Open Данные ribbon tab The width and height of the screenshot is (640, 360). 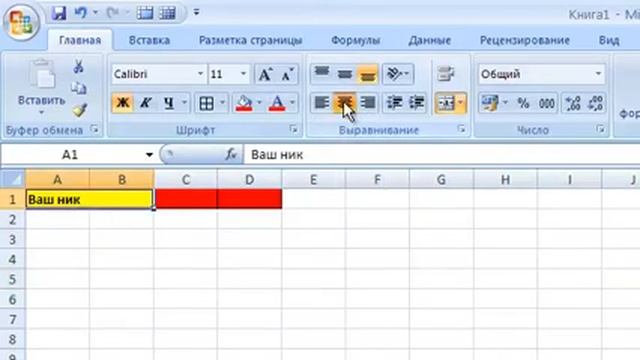point(429,40)
